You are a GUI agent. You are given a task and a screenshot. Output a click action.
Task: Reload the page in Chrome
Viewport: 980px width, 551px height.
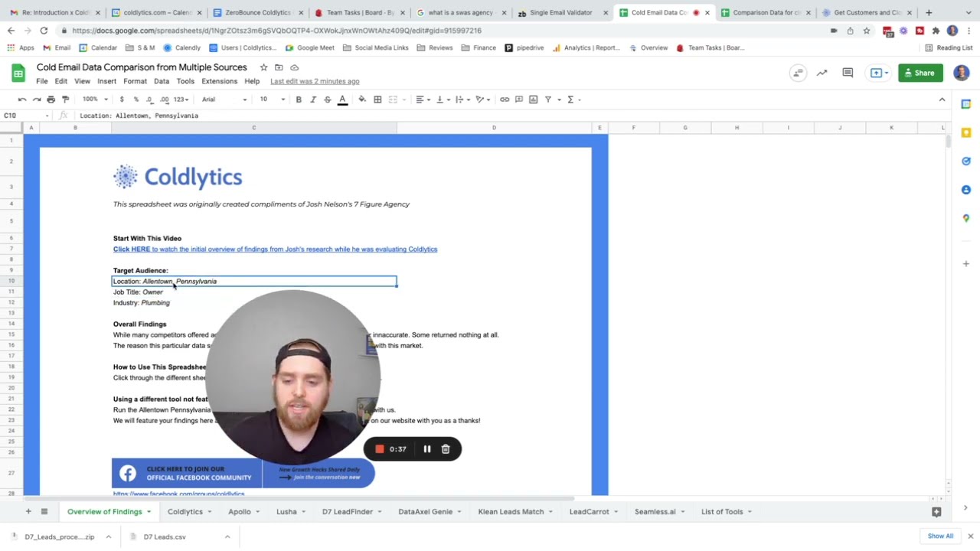pos(44,31)
